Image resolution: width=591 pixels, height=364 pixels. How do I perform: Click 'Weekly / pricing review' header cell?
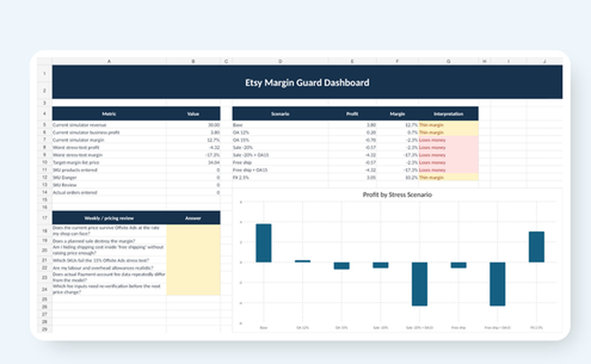(109, 218)
